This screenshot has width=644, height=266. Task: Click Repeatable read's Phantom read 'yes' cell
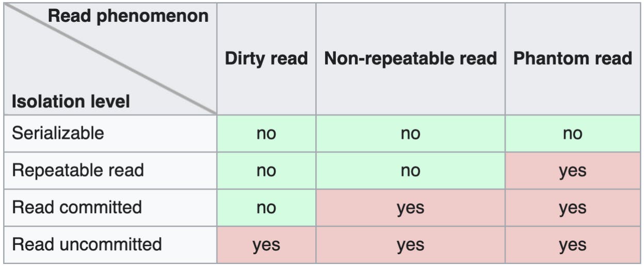point(572,171)
